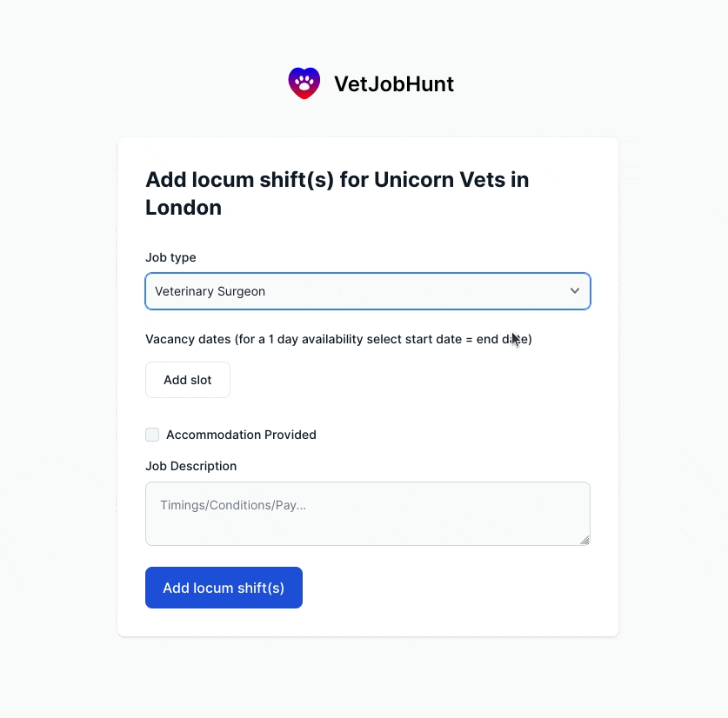Click the form heading for Unicorn Vets
This screenshot has width=728, height=718.
pos(337,193)
